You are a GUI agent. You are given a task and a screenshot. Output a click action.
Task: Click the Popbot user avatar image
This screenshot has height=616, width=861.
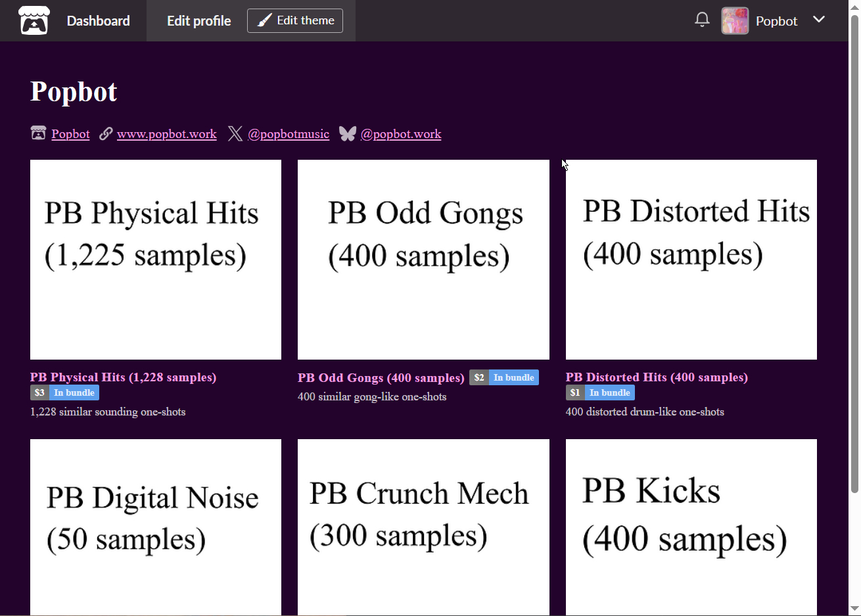(735, 20)
